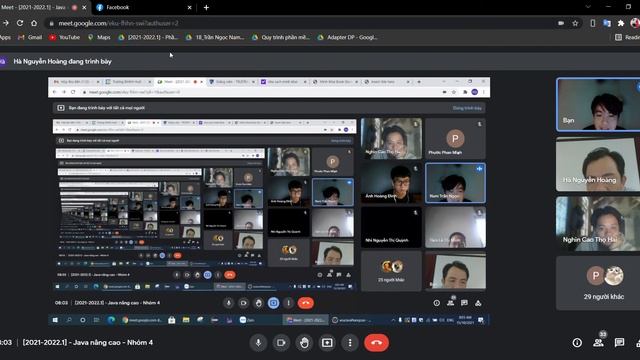
Task: Open the YouTube bookmark
Action: coord(64,37)
